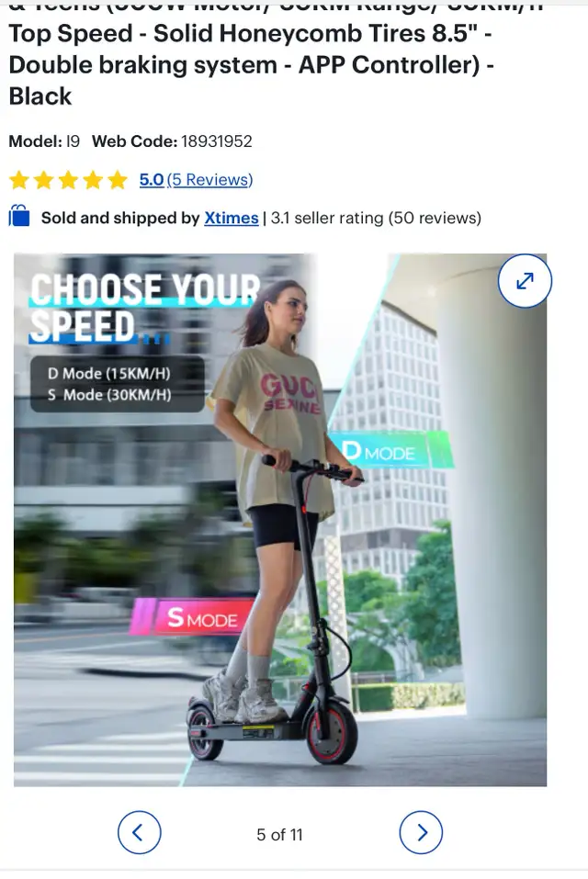Advance to the next product image
588x879 pixels.
tap(421, 832)
